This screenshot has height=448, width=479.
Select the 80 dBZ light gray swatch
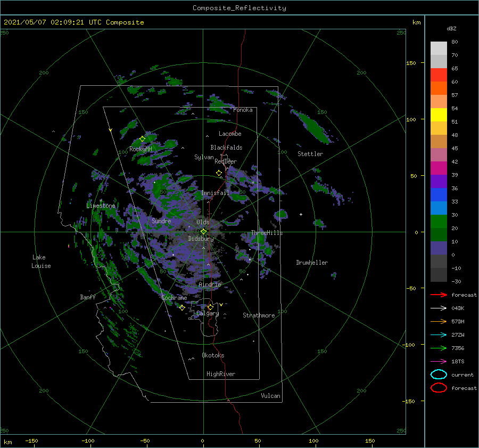[x=439, y=48]
